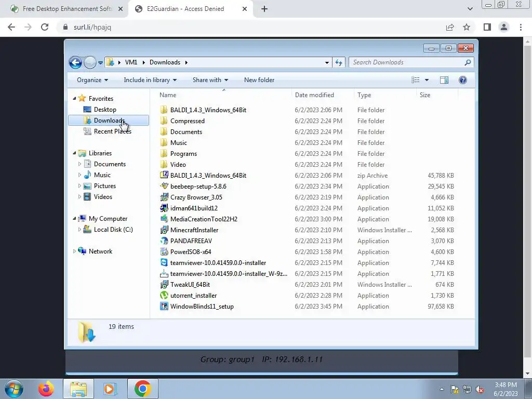Image resolution: width=532 pixels, height=399 pixels.
Task: Toggle the Chrome side panel icon
Action: (487, 27)
